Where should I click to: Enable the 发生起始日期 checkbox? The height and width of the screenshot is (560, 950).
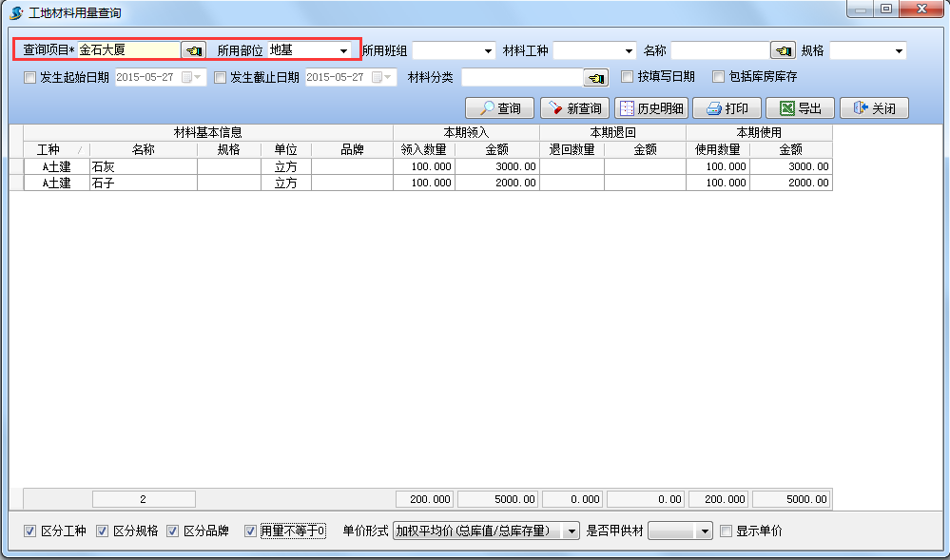[x=29, y=77]
